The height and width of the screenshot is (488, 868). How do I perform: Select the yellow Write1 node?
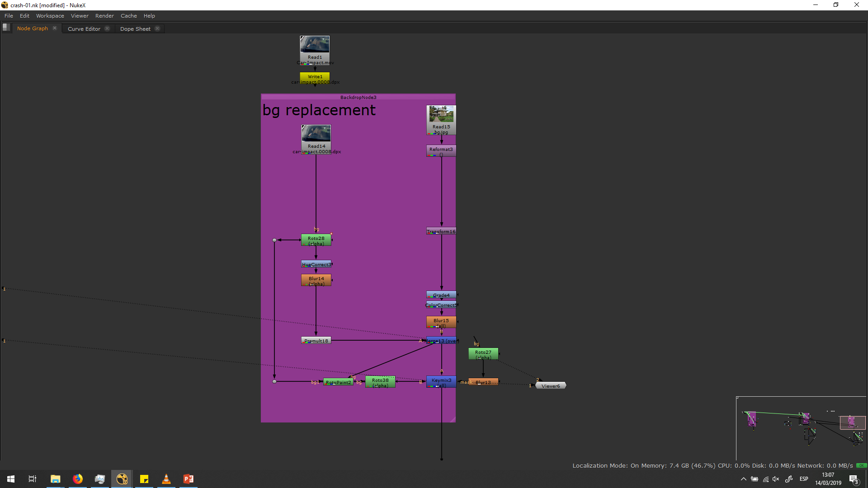(x=315, y=77)
